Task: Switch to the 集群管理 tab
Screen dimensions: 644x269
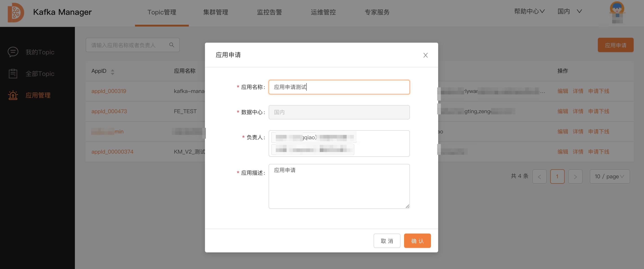Action: 215,12
